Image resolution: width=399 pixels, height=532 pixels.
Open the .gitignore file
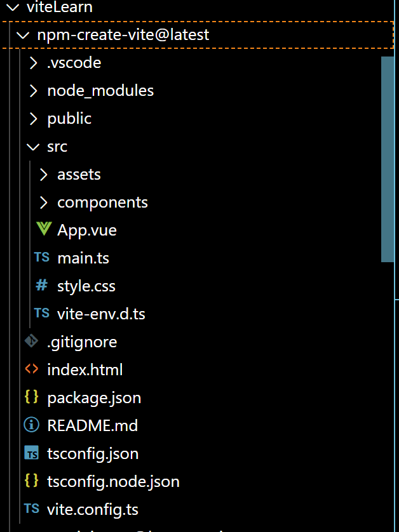(82, 342)
